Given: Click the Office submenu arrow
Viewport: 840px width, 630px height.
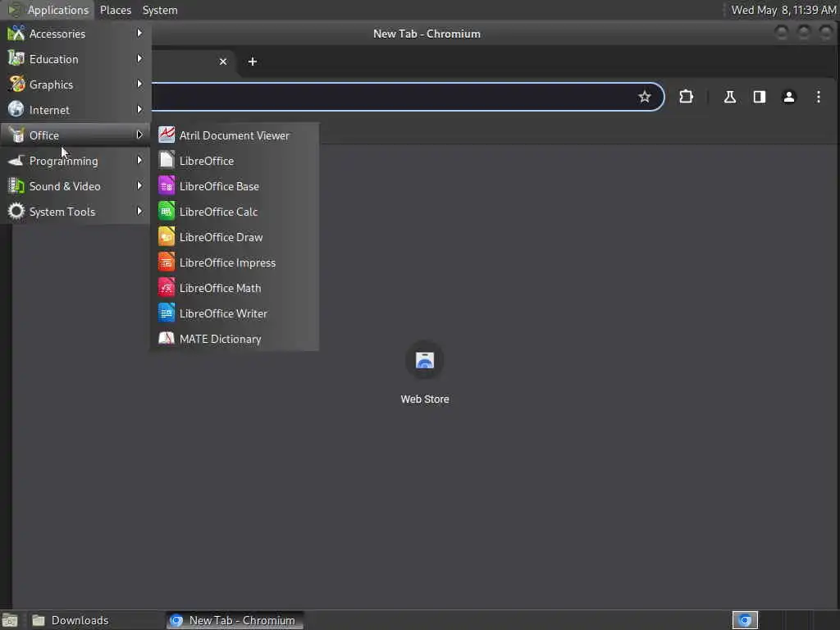Looking at the screenshot, I should pos(139,135).
